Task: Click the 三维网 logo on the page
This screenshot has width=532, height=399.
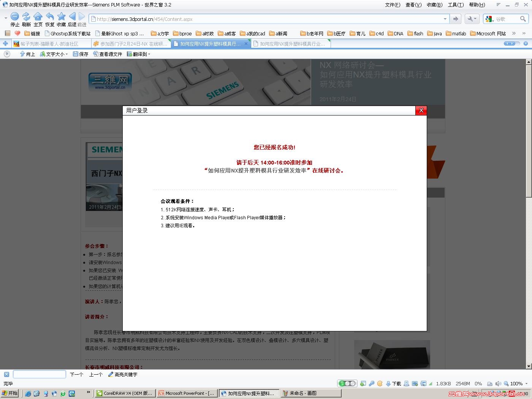Action: pyautogui.click(x=110, y=82)
